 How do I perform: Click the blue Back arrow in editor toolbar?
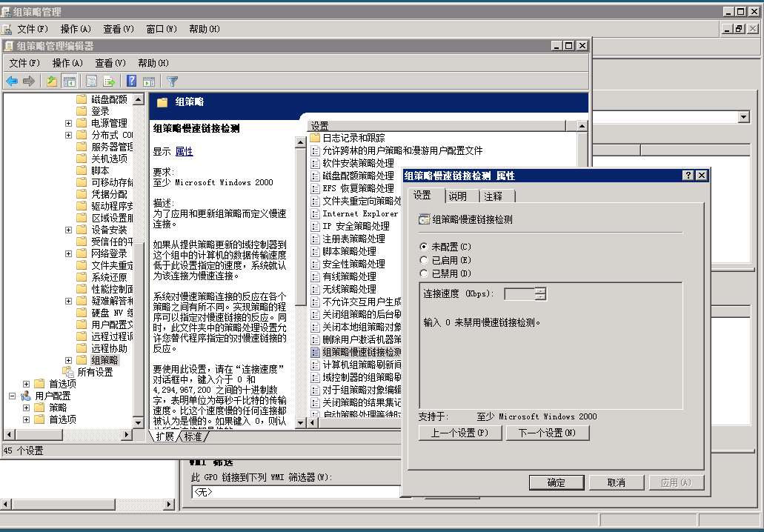[x=12, y=81]
